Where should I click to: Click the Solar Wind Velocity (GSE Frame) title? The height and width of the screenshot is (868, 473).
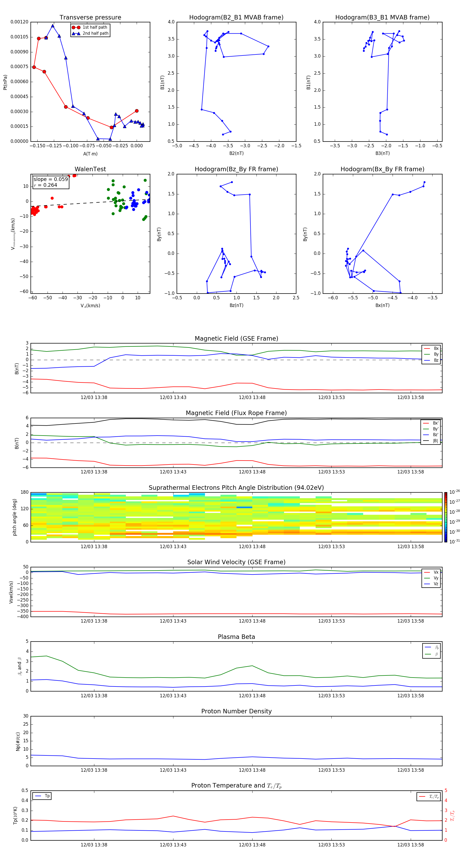(x=236, y=562)
